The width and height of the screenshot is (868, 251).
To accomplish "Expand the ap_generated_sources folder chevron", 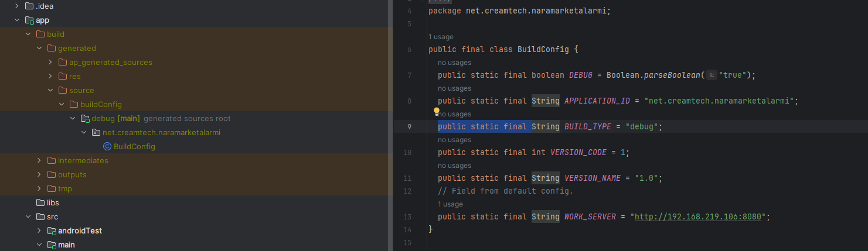I will (x=50, y=62).
